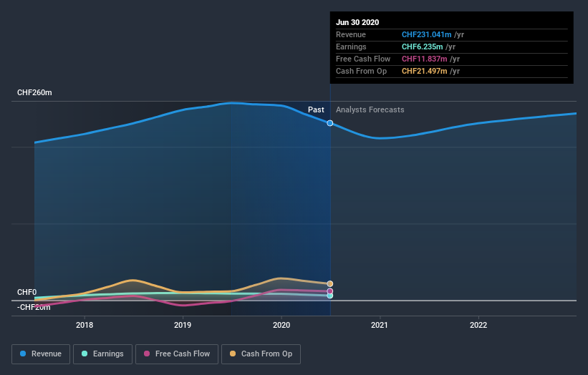The width and height of the screenshot is (588, 375).
Task: Click the Cash From Op label in tooltip
Action: pyautogui.click(x=361, y=71)
